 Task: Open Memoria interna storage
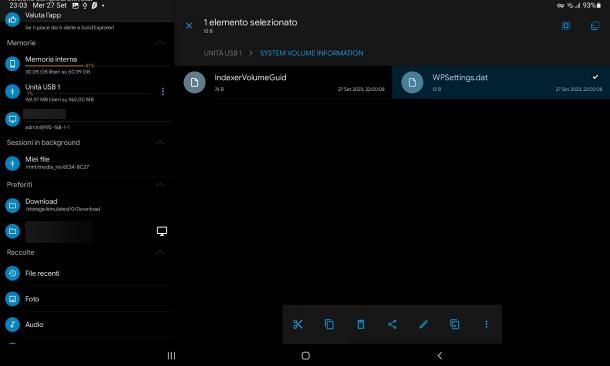(88, 65)
